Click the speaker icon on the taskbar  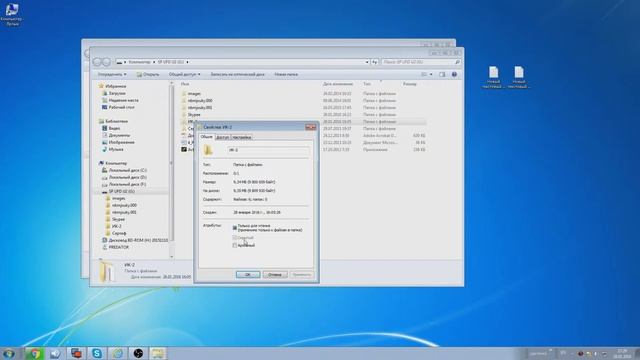(55, 353)
